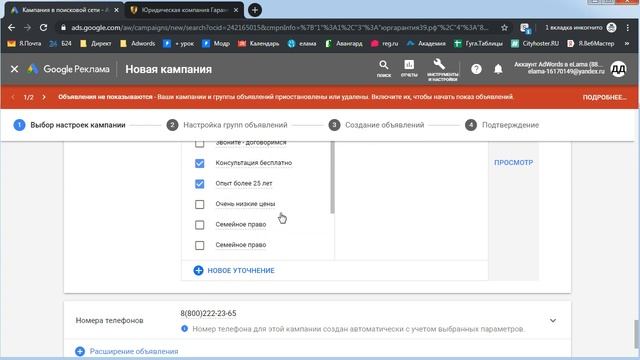Click ПОДРОБНЕЕ in alert banner
The height and width of the screenshot is (360, 640).
coord(604,97)
